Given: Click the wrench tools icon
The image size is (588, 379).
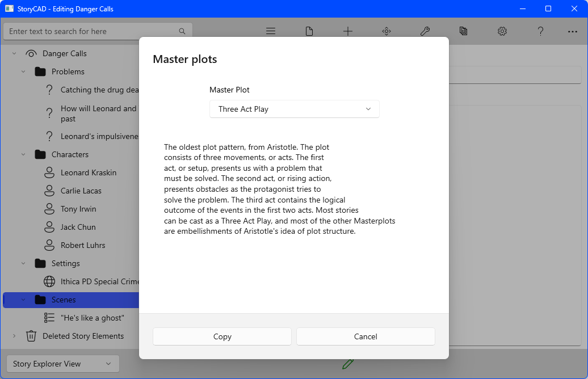Looking at the screenshot, I should coord(425,31).
